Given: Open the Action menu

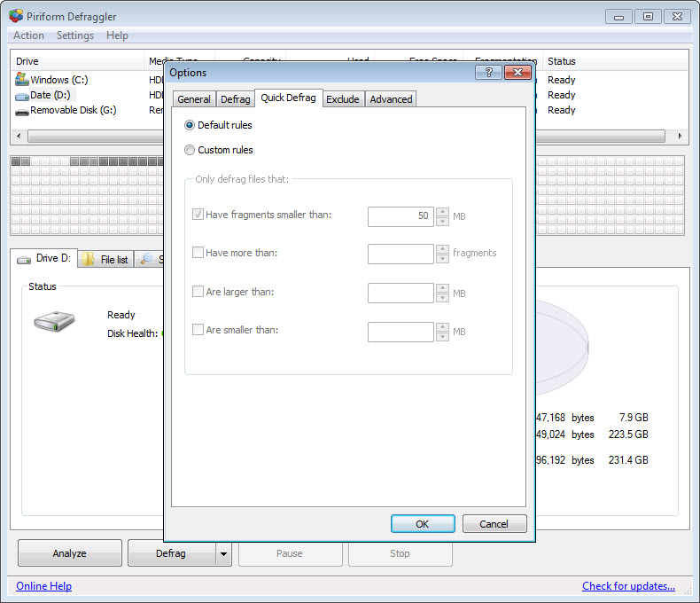Looking at the screenshot, I should [x=28, y=35].
